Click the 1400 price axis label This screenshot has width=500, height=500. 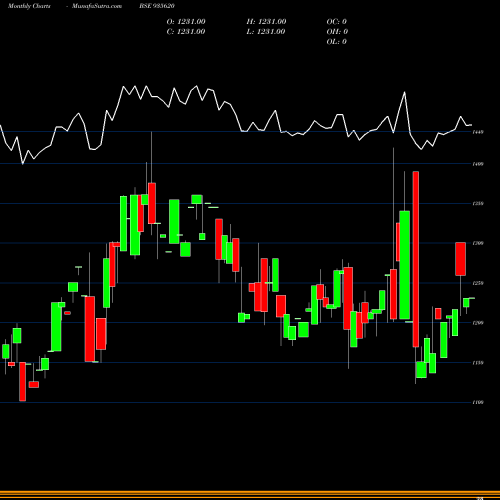coord(478,164)
